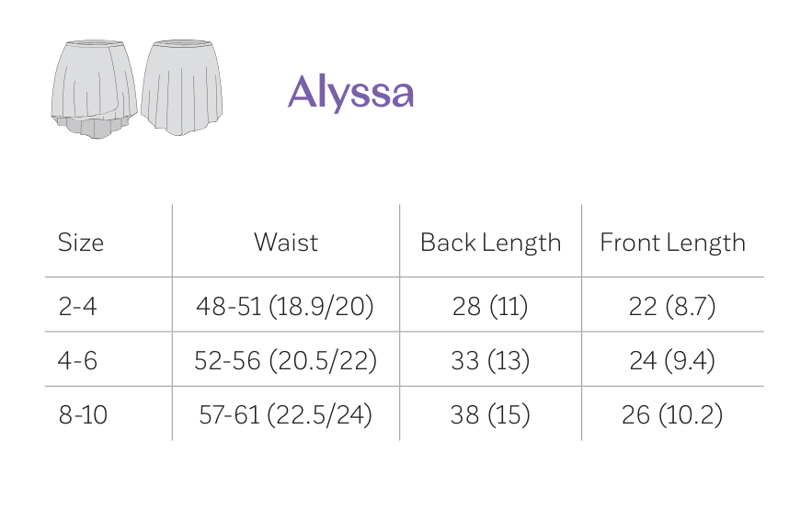Click front length value 24 (9.4)

672,360
